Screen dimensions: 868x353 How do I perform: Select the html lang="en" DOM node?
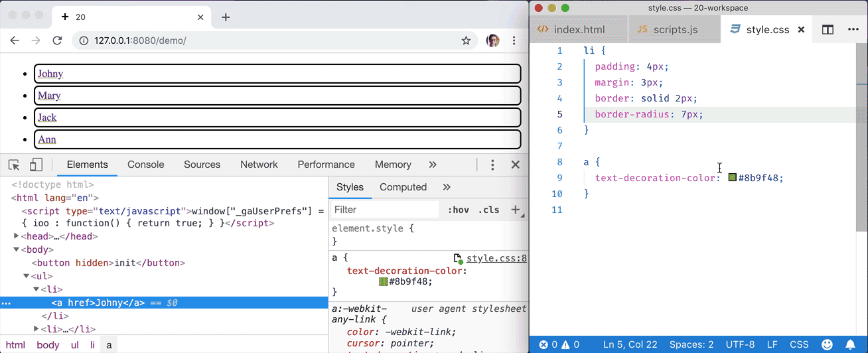point(54,198)
